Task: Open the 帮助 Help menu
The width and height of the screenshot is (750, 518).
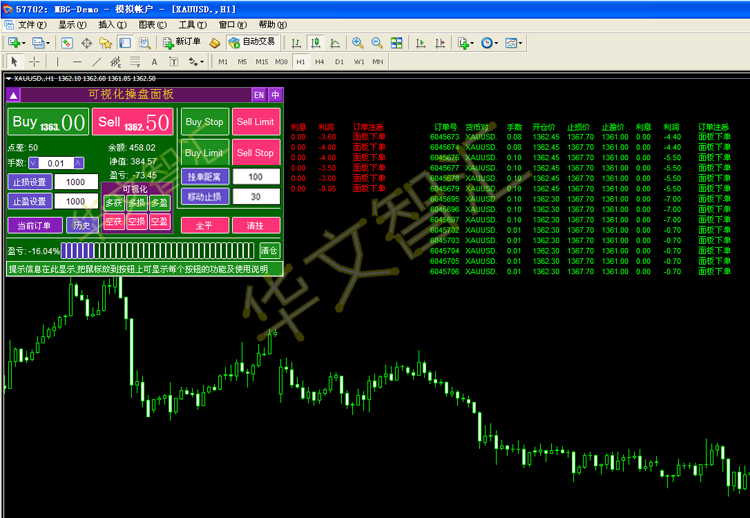Action: (273, 24)
